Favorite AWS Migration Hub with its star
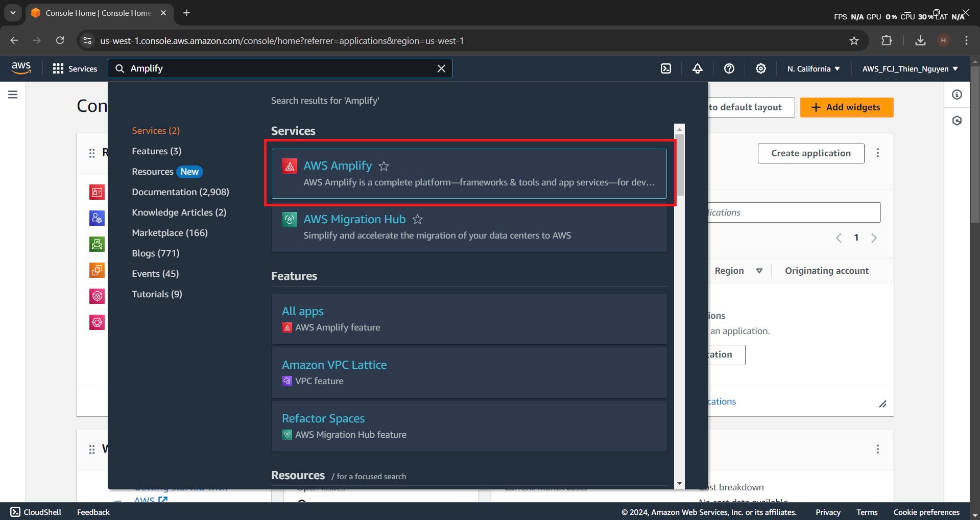Viewport: 980px width, 520px height. (x=417, y=219)
